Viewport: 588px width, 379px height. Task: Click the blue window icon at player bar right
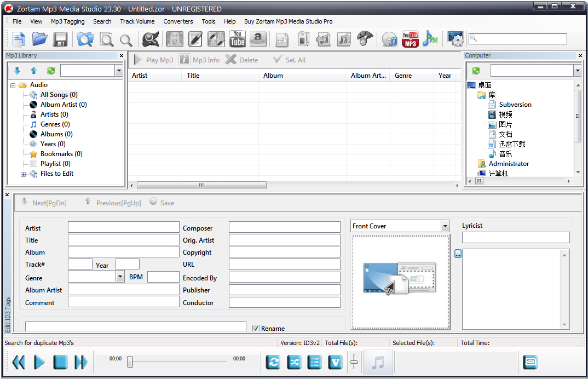point(531,362)
